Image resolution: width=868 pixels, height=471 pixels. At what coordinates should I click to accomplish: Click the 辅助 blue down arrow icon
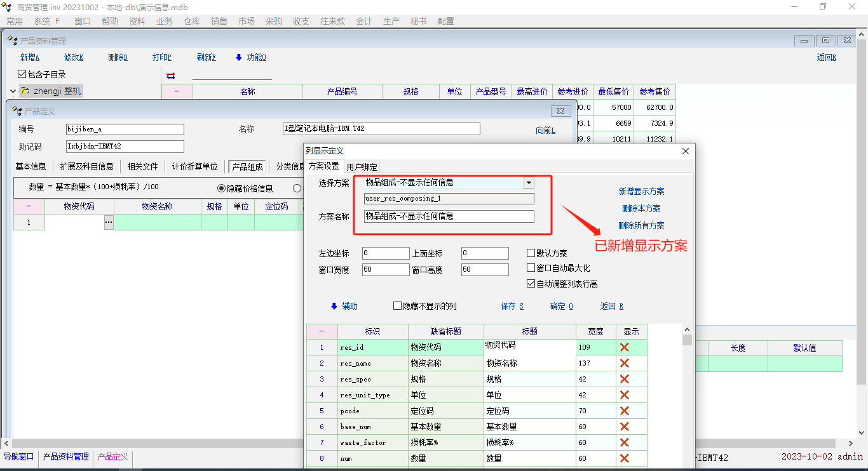pos(334,306)
